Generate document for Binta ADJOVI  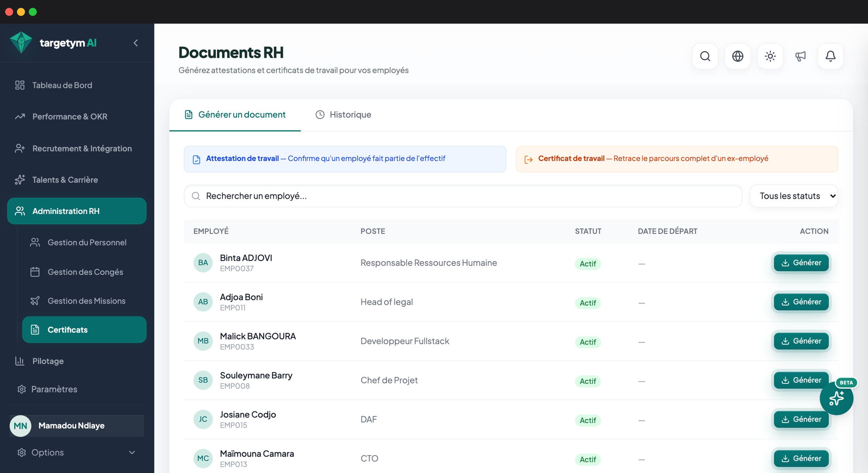tap(801, 263)
